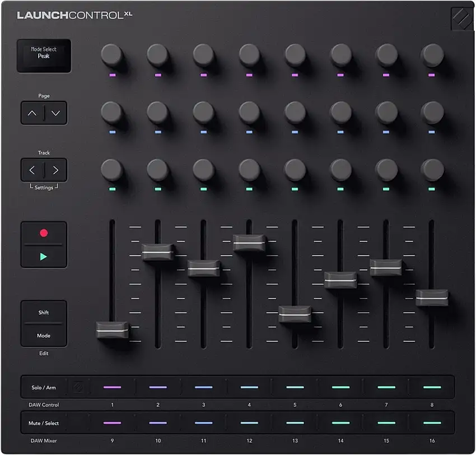The width and height of the screenshot is (476, 455).
Task: Tap pad 13 in the Mute / Select row
Action: [x=295, y=423]
